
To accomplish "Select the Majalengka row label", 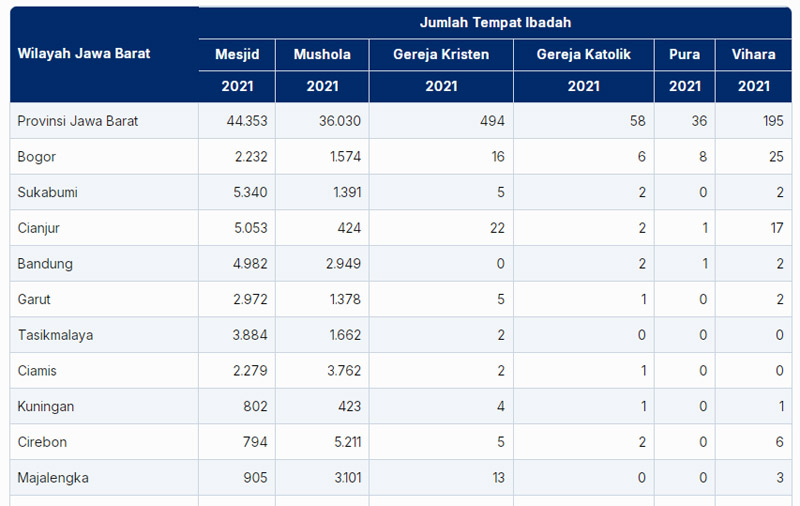I will [53, 478].
